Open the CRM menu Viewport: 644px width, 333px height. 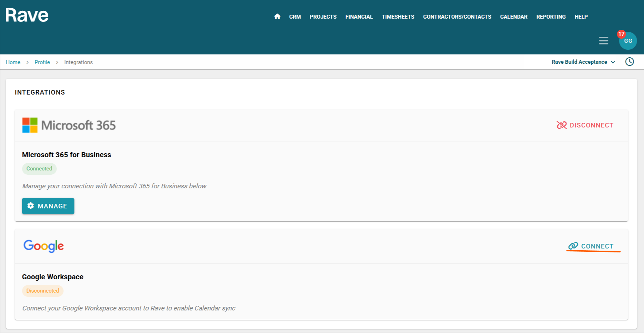click(295, 17)
